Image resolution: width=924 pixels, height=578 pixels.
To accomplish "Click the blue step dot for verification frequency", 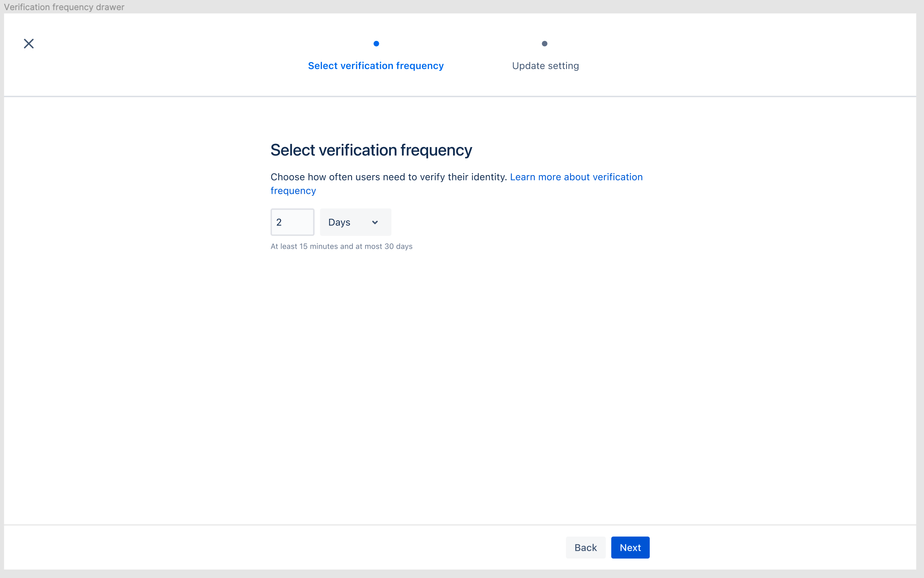I will (x=376, y=44).
